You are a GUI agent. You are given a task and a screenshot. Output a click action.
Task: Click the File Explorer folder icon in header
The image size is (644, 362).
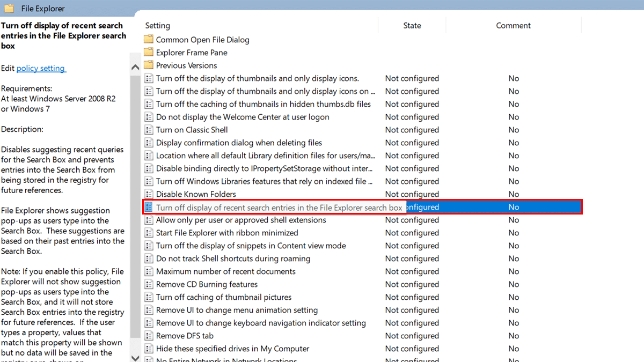(9, 8)
